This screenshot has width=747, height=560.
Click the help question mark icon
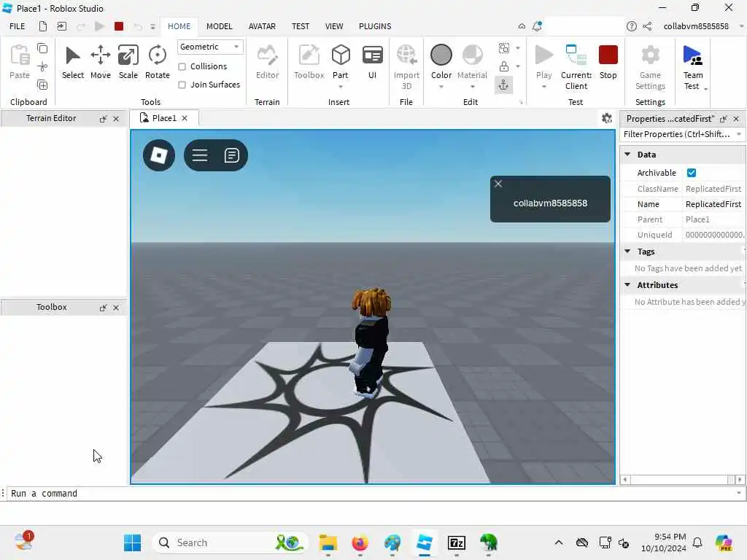tap(631, 26)
